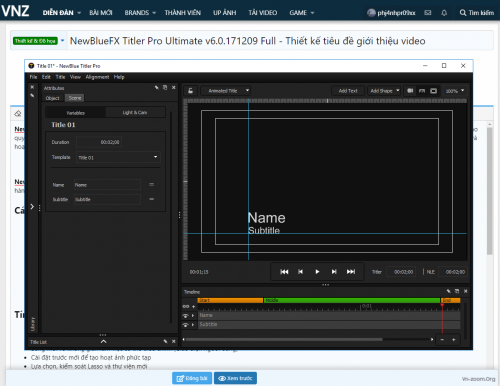Open the Add Shape dropdown
500x386 pixels.
point(384,91)
